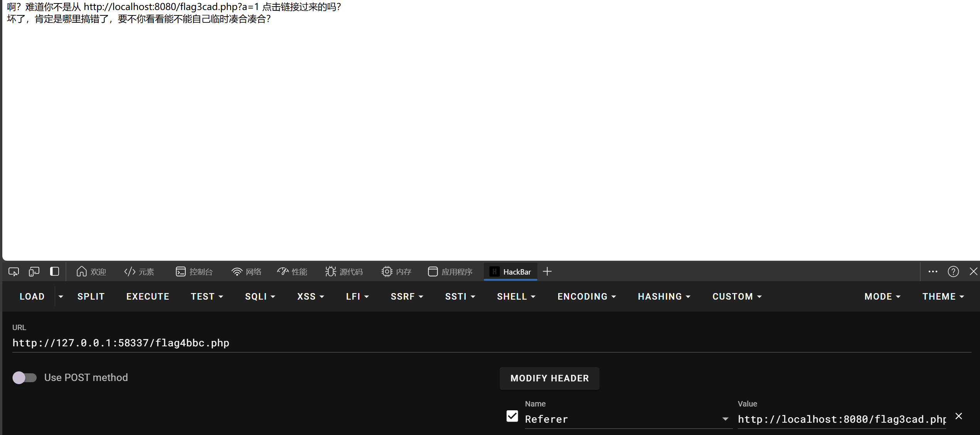The height and width of the screenshot is (435, 980).
Task: Click the dock side panel icon
Action: coord(54,271)
